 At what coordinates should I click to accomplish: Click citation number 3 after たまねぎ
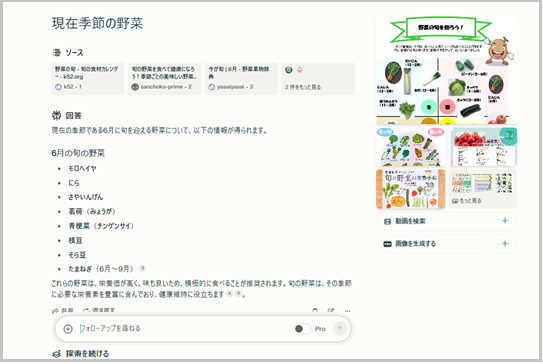pyautogui.click(x=142, y=268)
